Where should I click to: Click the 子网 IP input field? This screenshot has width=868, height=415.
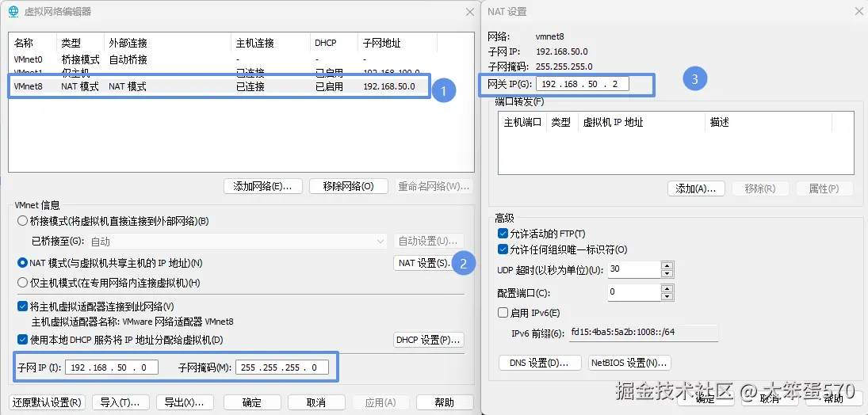point(112,367)
